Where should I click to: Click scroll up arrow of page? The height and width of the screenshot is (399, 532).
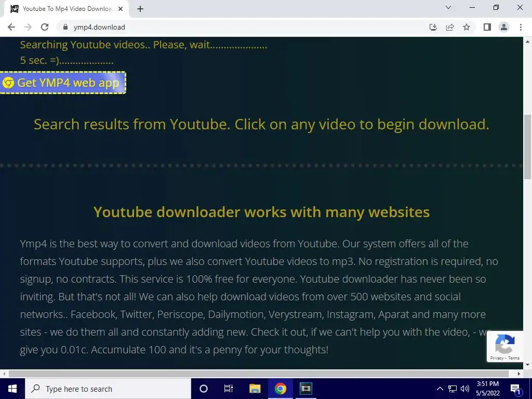tap(528, 42)
